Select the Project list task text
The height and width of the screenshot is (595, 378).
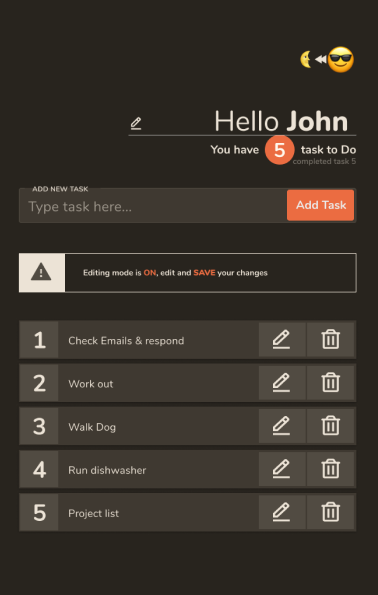pos(93,514)
